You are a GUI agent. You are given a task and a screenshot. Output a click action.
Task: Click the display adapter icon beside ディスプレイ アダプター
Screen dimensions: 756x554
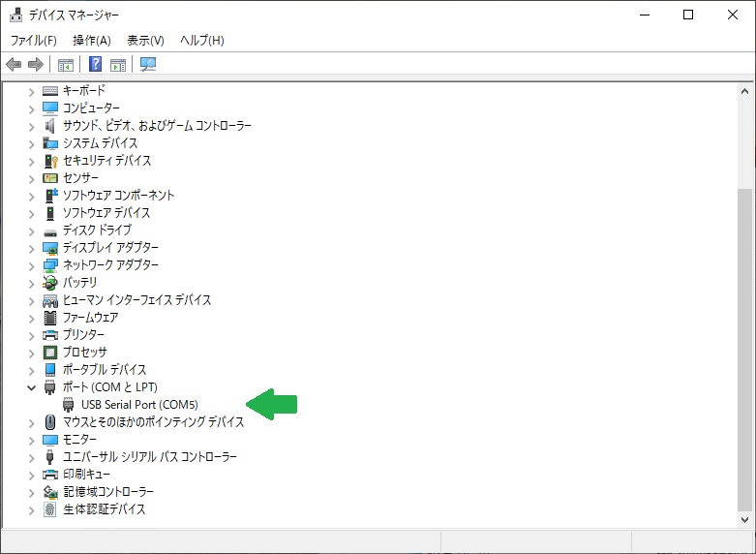pyautogui.click(x=50, y=248)
